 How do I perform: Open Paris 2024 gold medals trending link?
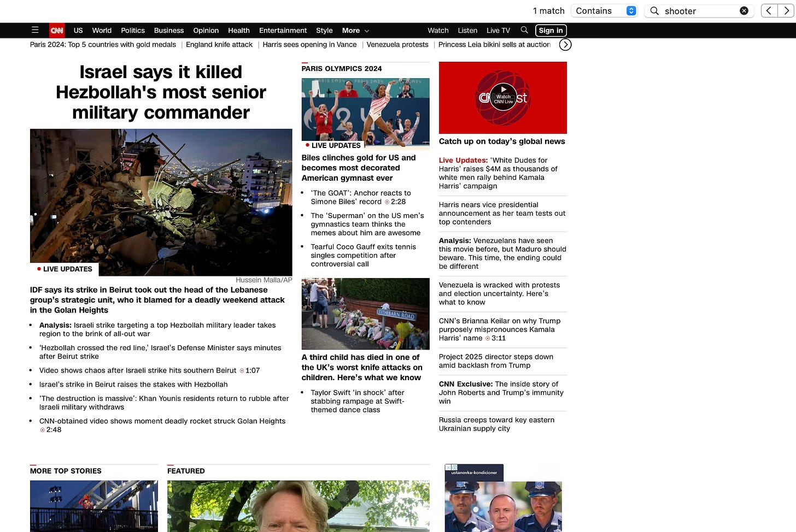point(103,45)
